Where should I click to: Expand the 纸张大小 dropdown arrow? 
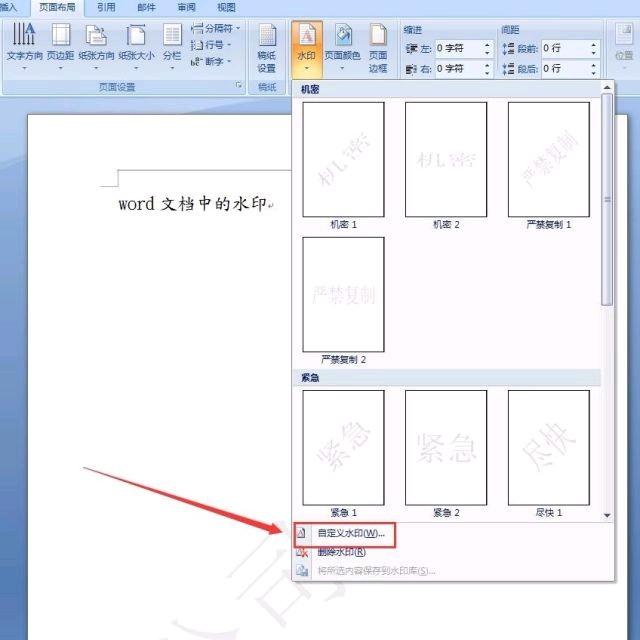pos(136,68)
